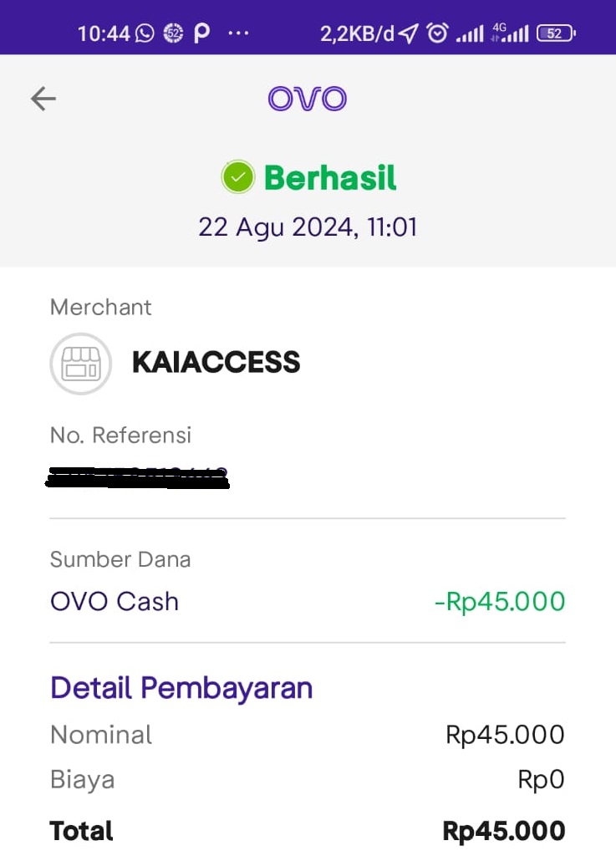This screenshot has width=616, height=856.
Task: Tap the redacted reference number
Action: (137, 478)
